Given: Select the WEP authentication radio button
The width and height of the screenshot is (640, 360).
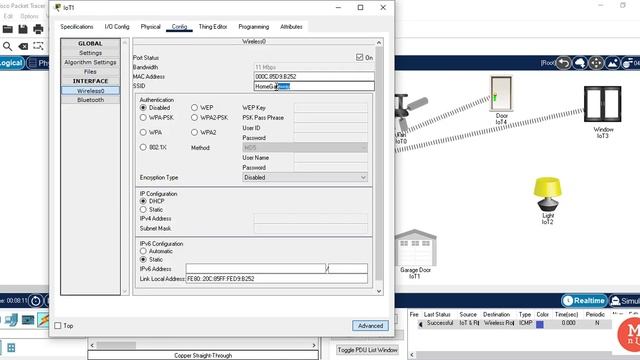Looking at the screenshot, I should [194, 107].
